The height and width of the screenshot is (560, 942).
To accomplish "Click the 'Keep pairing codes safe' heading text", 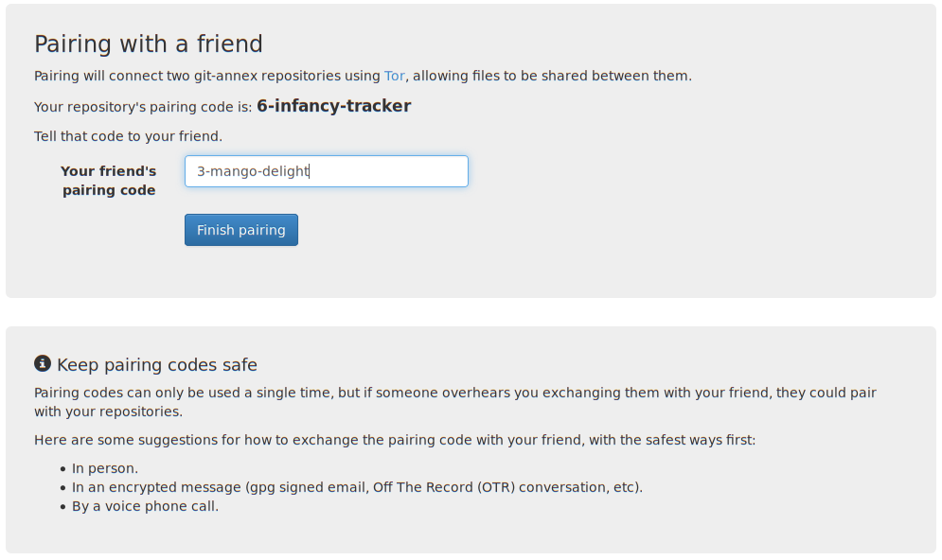I will coord(157,365).
